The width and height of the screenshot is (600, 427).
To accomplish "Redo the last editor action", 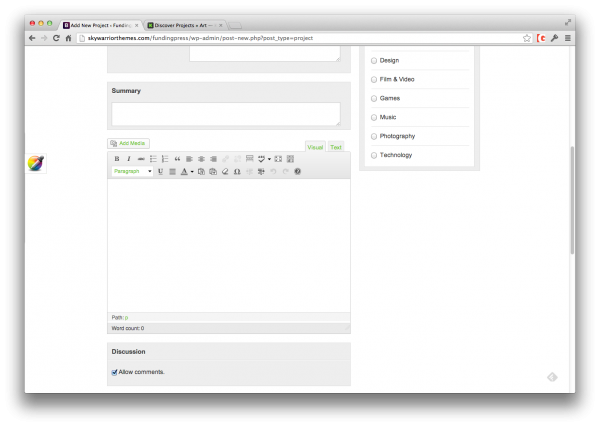I will click(x=285, y=171).
